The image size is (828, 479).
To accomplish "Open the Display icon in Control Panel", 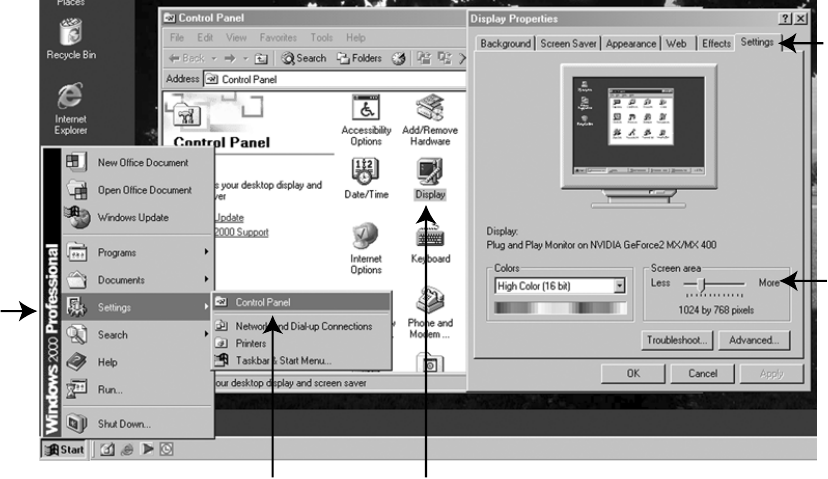I will [x=430, y=179].
